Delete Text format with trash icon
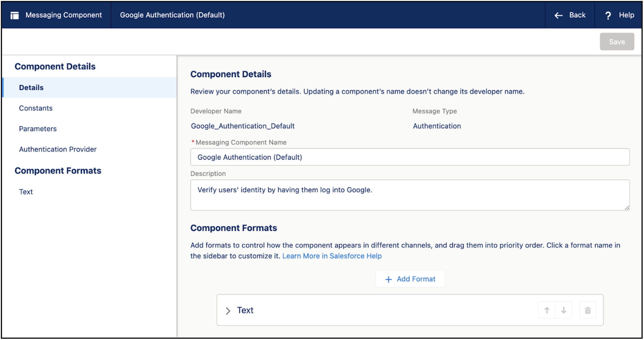The height and width of the screenshot is (340, 644). (x=588, y=310)
